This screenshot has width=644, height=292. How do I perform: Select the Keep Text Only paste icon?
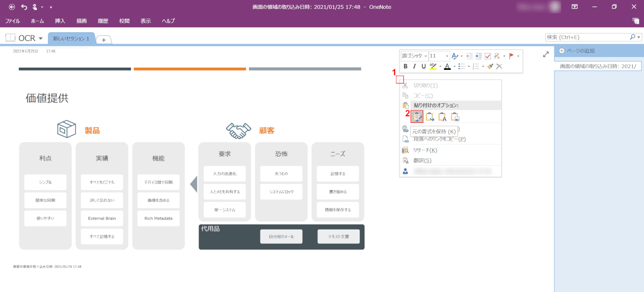442,117
